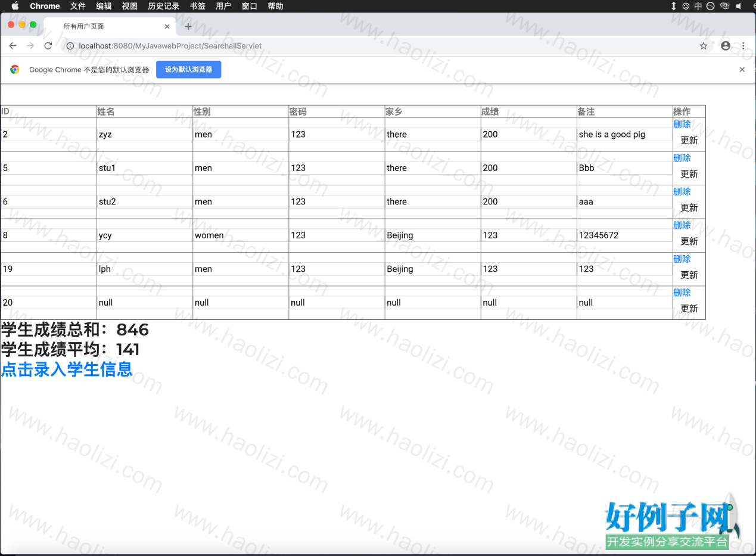Click the 学生成绩平均：141 text
This screenshot has width=756, height=556.
pos(70,349)
